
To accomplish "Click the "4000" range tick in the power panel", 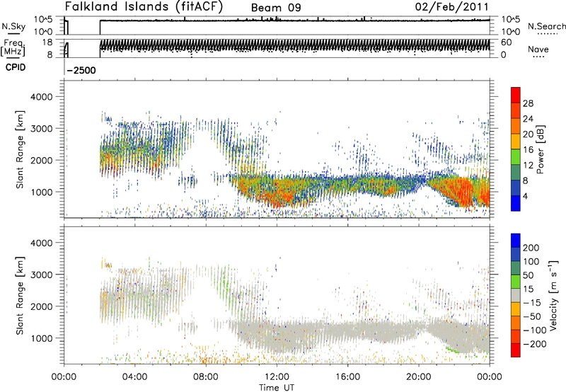I will pos(41,97).
